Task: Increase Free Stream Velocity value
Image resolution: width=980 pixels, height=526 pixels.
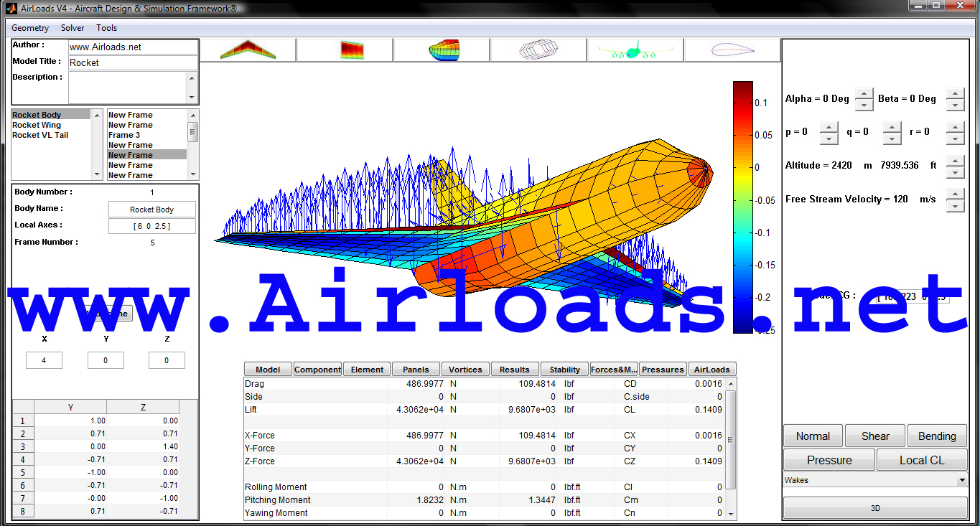Action: point(954,194)
